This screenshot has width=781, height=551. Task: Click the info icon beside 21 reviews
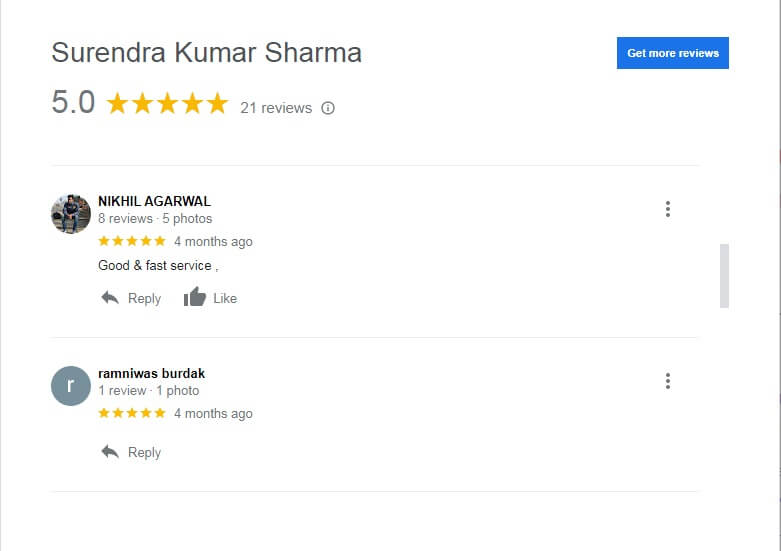328,108
